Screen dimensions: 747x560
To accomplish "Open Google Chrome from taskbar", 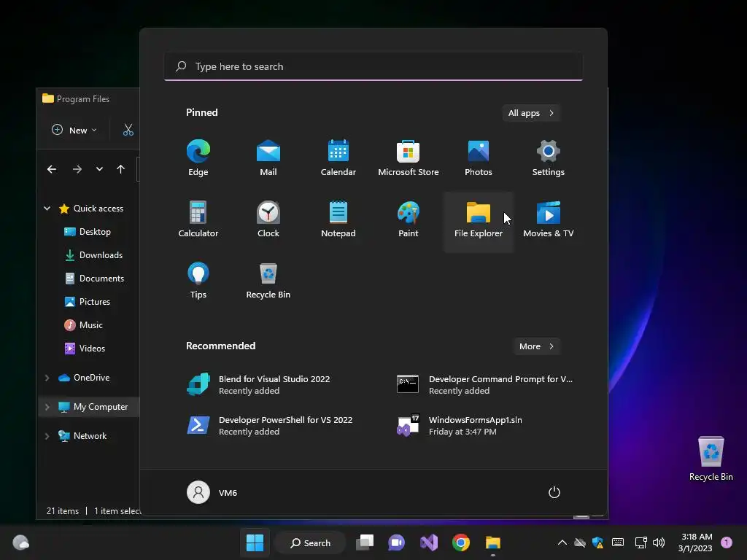I will point(461,542).
